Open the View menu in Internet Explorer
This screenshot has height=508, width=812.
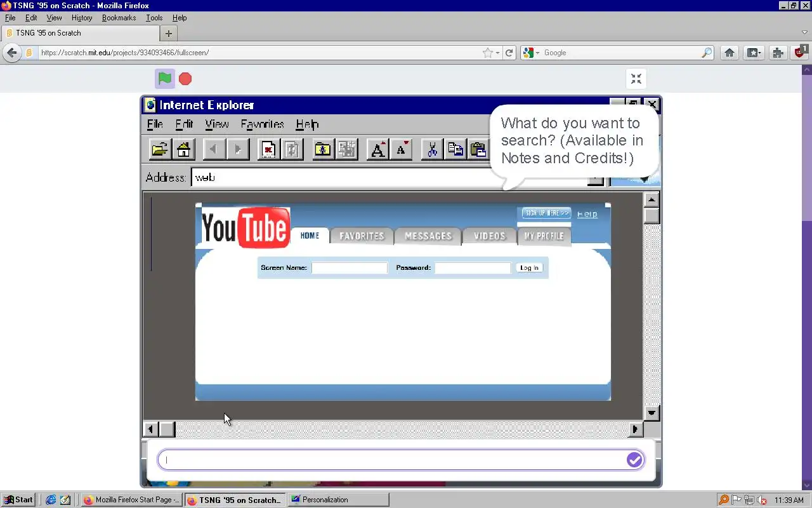point(217,124)
